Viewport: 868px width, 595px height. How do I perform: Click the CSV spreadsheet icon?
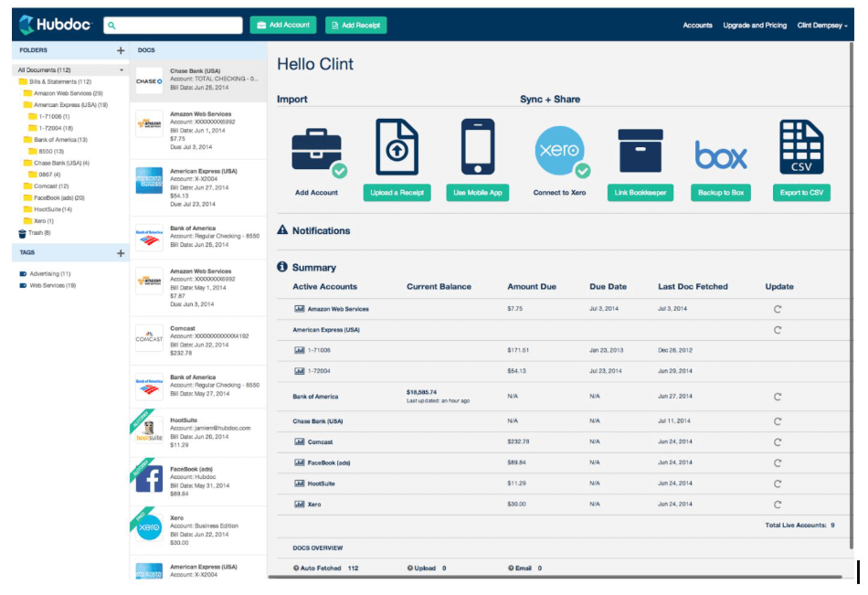click(801, 147)
